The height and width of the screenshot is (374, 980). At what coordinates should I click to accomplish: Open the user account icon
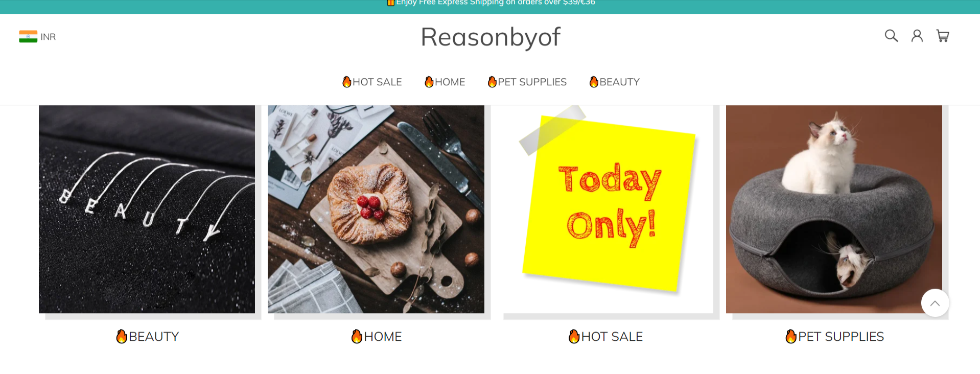(917, 36)
